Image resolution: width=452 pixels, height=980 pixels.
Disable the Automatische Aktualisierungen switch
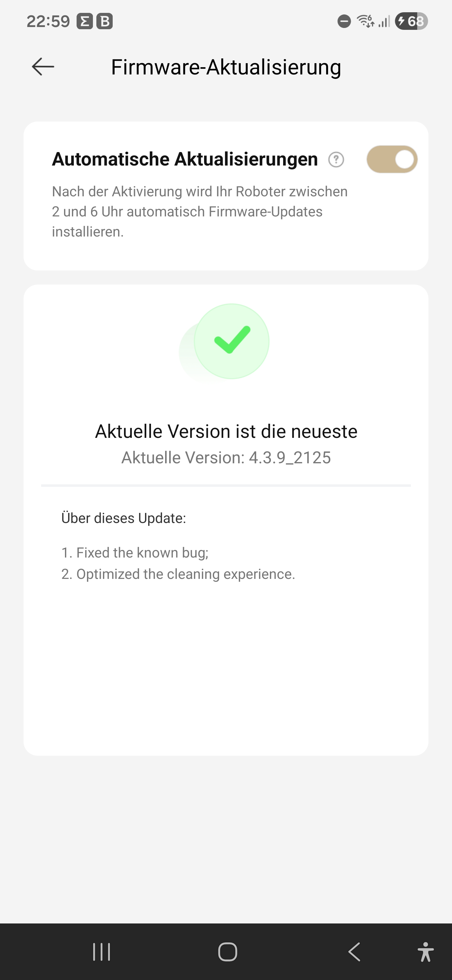tap(392, 159)
